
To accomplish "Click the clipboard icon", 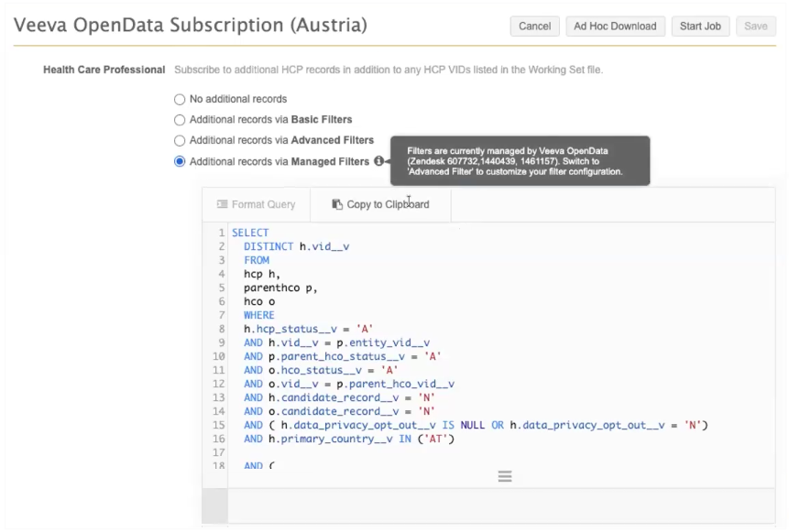I will 337,204.
